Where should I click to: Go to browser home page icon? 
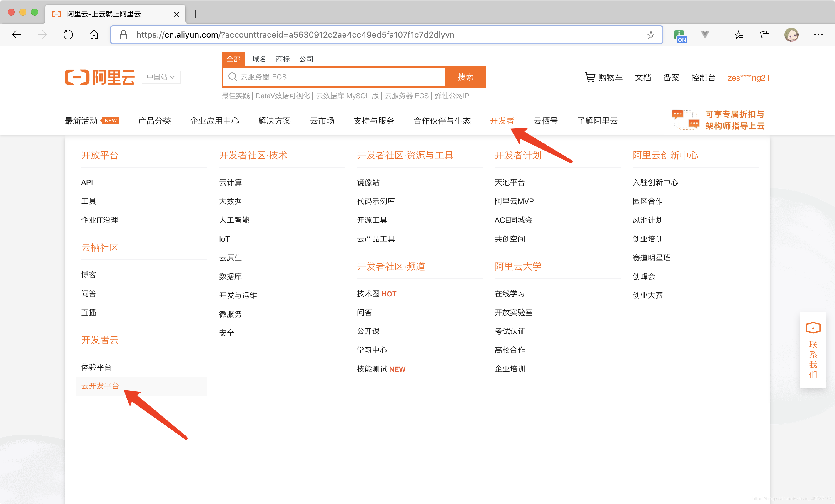(x=94, y=35)
